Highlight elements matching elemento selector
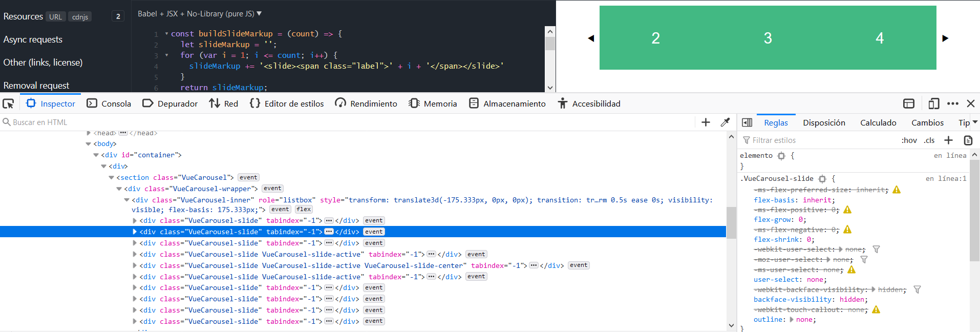The height and width of the screenshot is (332, 980). [x=781, y=156]
